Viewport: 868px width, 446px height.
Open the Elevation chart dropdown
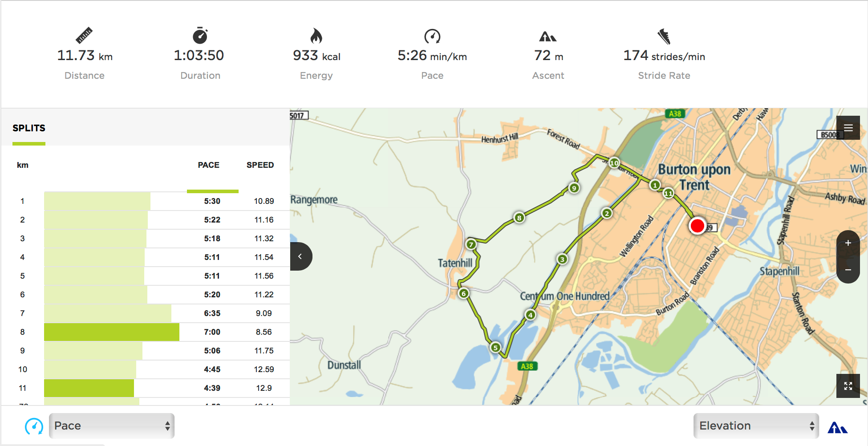coord(755,426)
